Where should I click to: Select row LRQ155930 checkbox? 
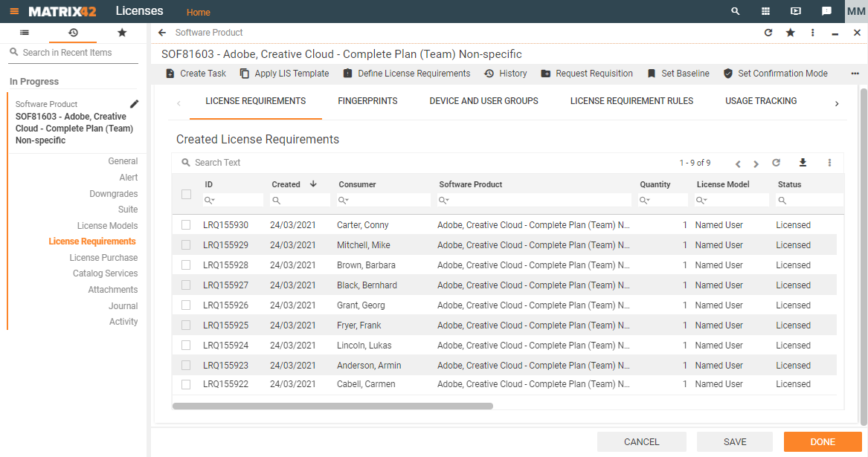click(186, 225)
